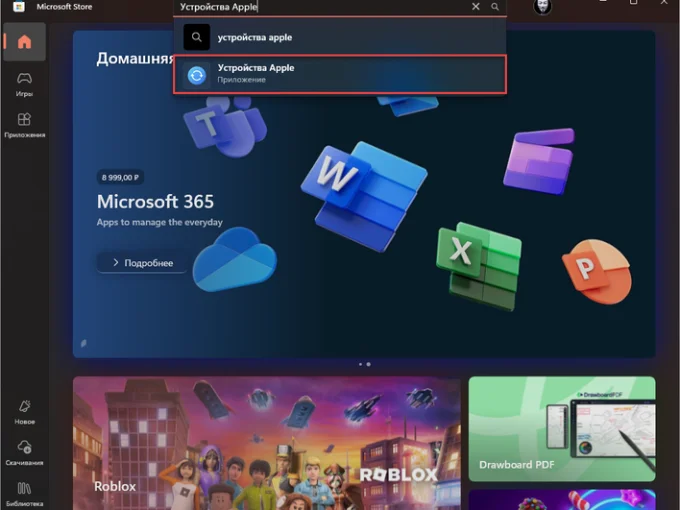Open the Home tab in the sidebar
This screenshot has width=680, height=510.
tap(24, 42)
